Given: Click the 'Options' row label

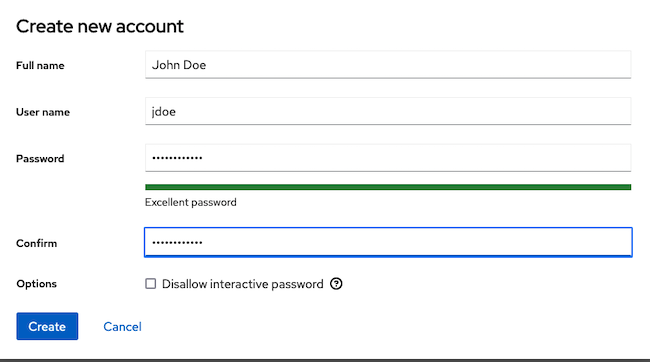Looking at the screenshot, I should pos(36,284).
